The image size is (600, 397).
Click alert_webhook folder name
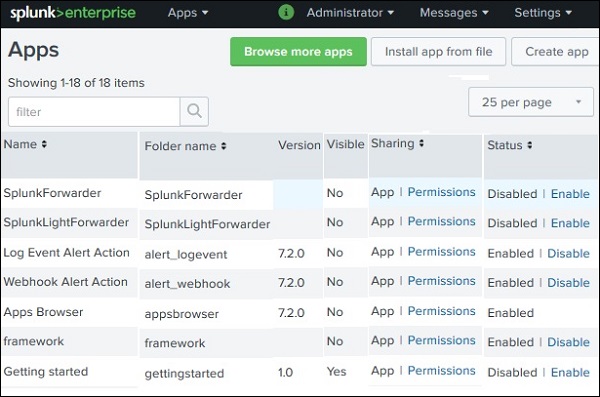pyautogui.click(x=188, y=284)
